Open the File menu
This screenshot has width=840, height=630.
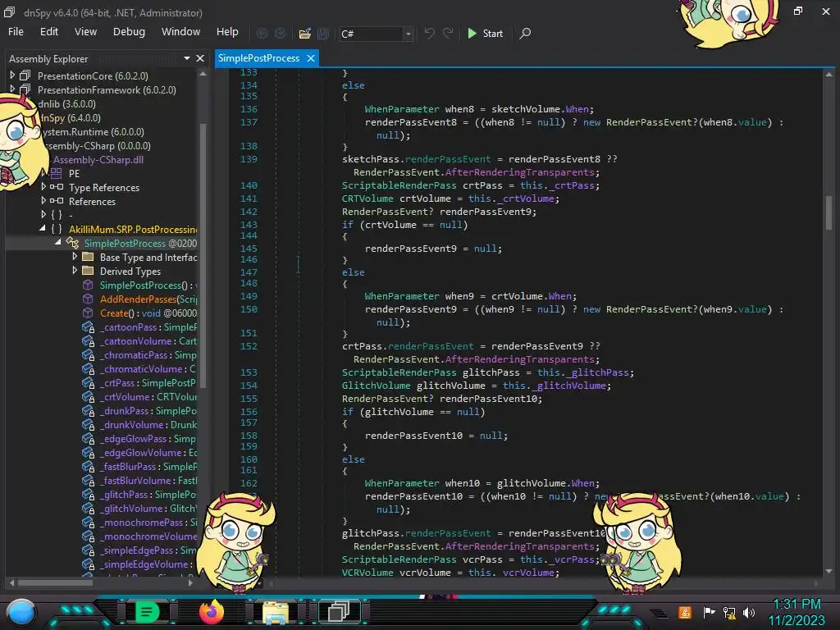tap(16, 32)
